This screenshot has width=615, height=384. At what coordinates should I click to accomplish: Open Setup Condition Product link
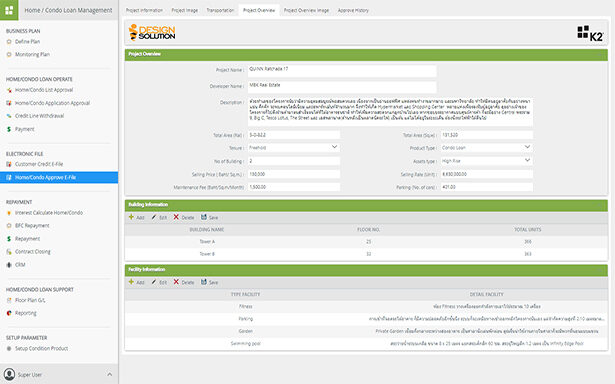[42, 348]
